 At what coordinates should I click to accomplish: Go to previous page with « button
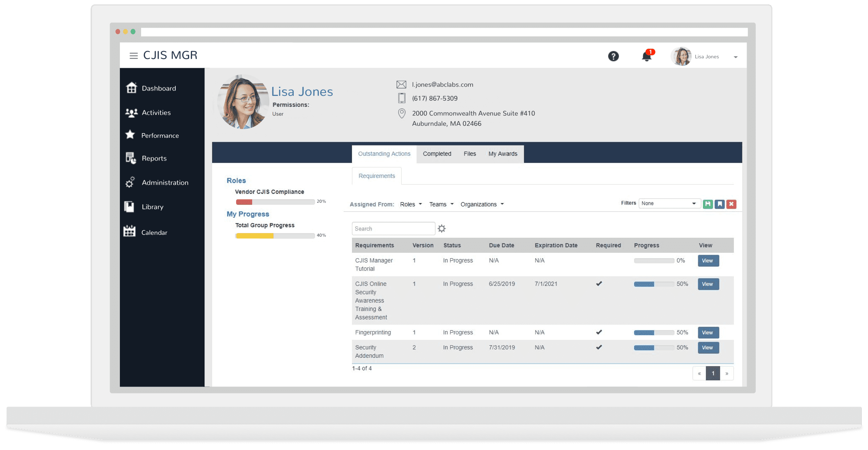tap(699, 373)
